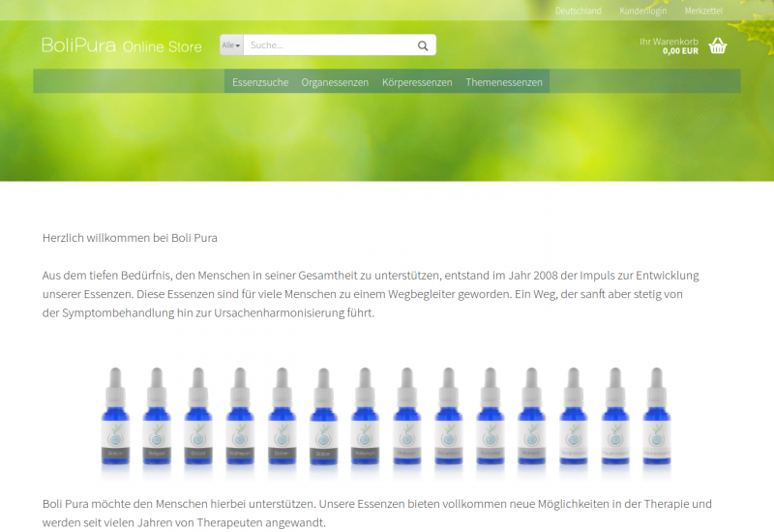Click the magnifier search icon
Image resolution: width=774 pixels, height=532 pixels.
[423, 45]
